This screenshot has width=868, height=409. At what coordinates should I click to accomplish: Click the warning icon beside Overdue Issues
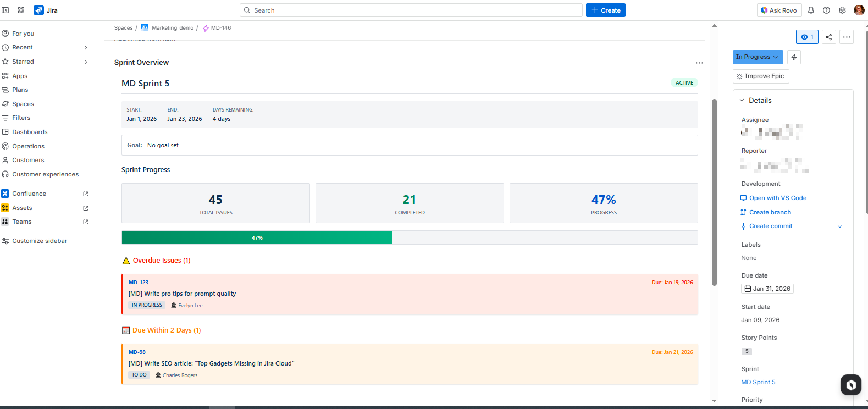pyautogui.click(x=126, y=261)
